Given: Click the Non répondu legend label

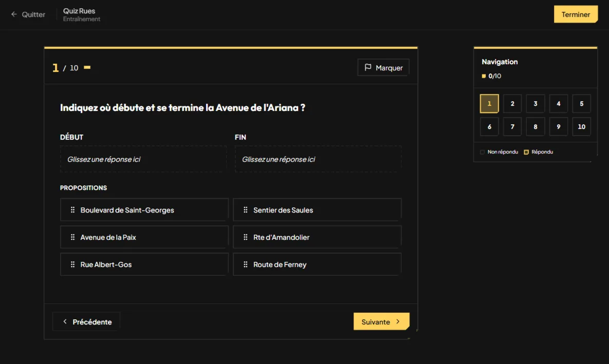Looking at the screenshot, I should [503, 152].
